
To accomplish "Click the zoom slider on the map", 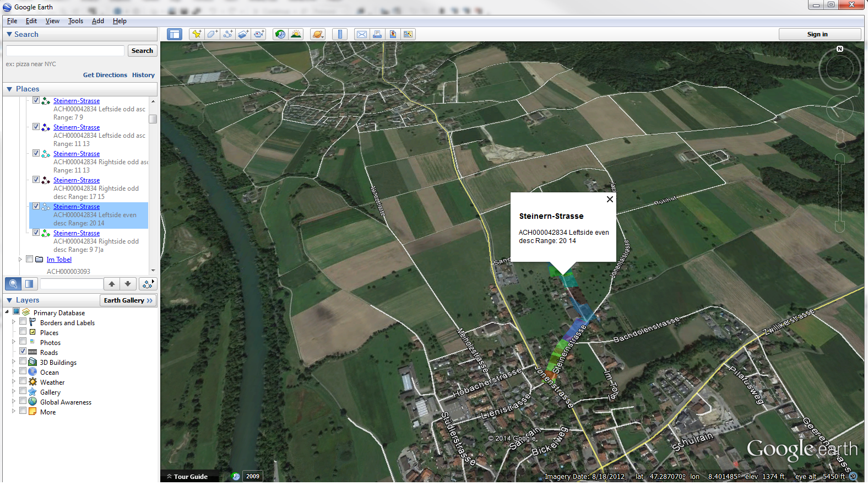I will [x=840, y=192].
